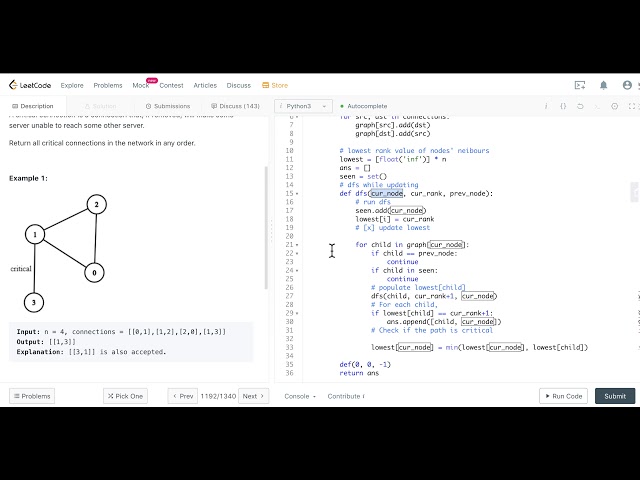The image size is (640, 480).
Task: Open the Contest nav item
Action: coord(171,85)
